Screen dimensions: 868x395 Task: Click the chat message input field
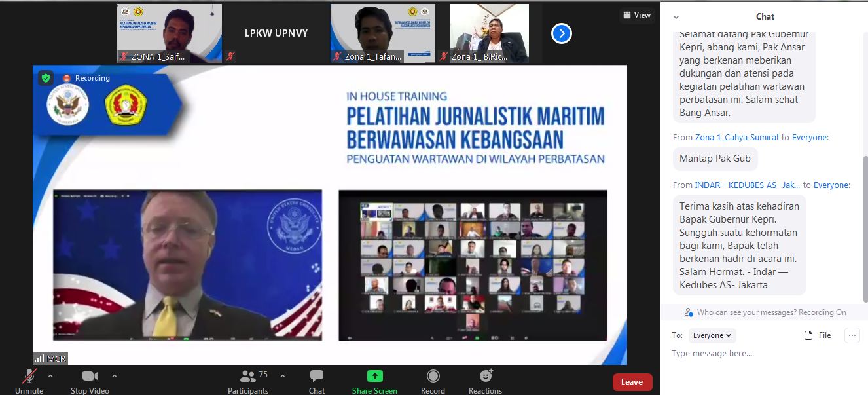pos(759,354)
